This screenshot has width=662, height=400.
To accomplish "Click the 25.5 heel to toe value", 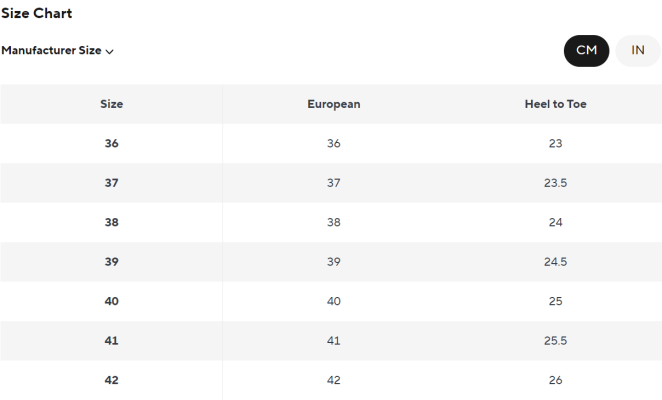I will coord(556,340).
